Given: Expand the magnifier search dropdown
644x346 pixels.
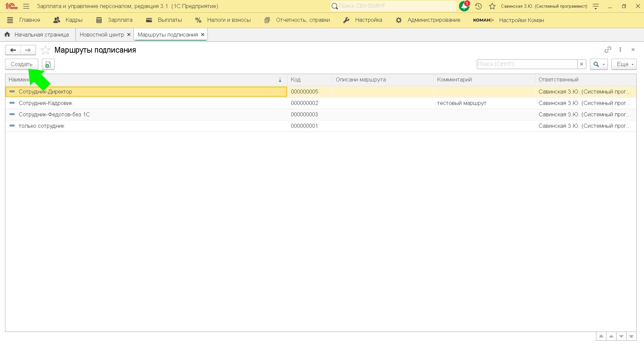Looking at the screenshot, I should click(x=599, y=64).
